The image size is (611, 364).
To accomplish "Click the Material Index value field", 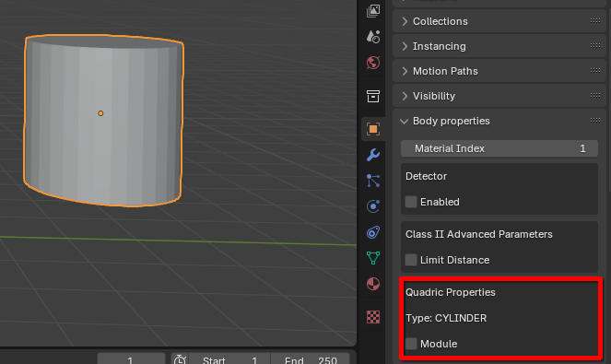I will (499, 148).
